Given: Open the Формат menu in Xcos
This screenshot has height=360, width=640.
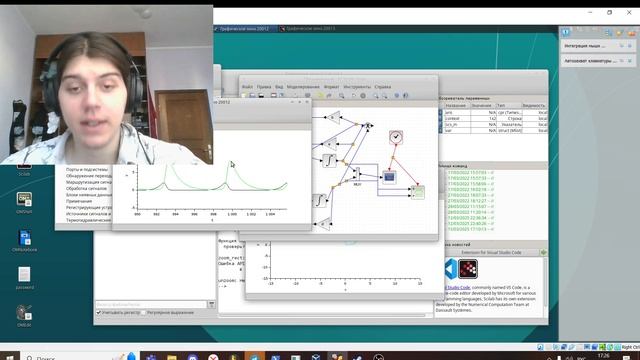Looking at the screenshot, I should pos(331,87).
